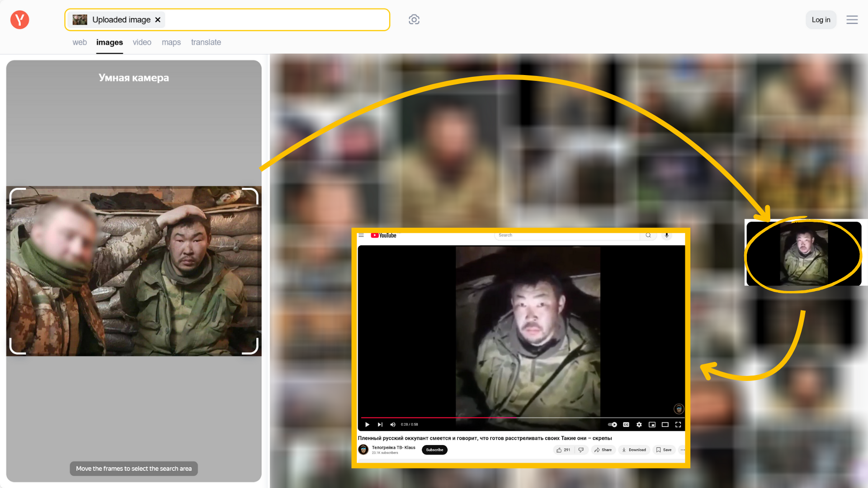Mute the video with speaker icon
868x488 pixels.
coord(393,425)
